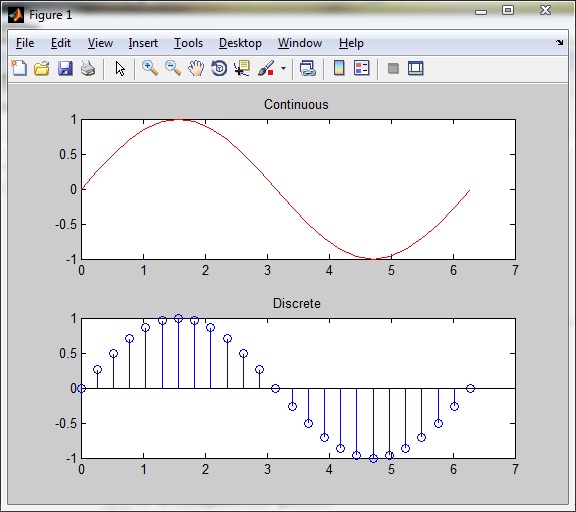Activate the Zoom Out magnifier tool

pyautogui.click(x=173, y=68)
